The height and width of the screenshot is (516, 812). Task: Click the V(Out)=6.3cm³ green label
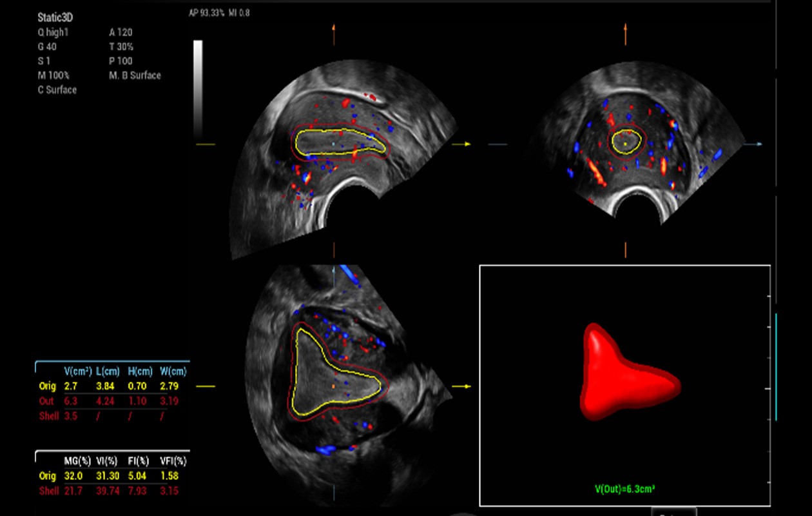pos(624,489)
